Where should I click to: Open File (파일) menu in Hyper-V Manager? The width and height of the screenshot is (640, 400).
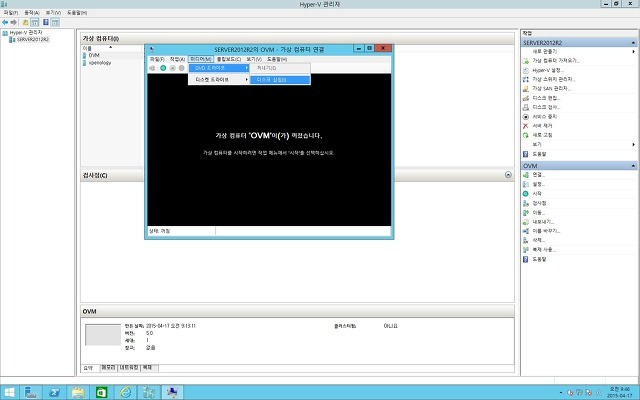pyautogui.click(x=11, y=13)
